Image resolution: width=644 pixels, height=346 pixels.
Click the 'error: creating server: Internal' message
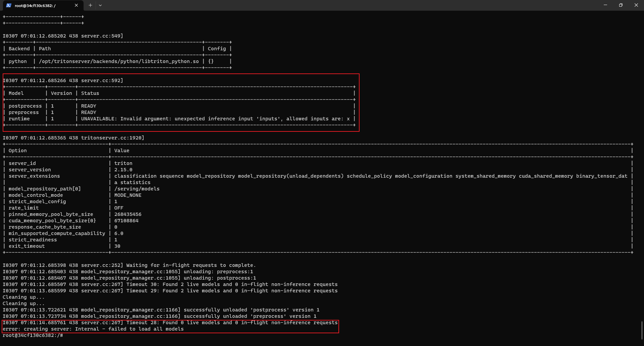(x=93, y=329)
